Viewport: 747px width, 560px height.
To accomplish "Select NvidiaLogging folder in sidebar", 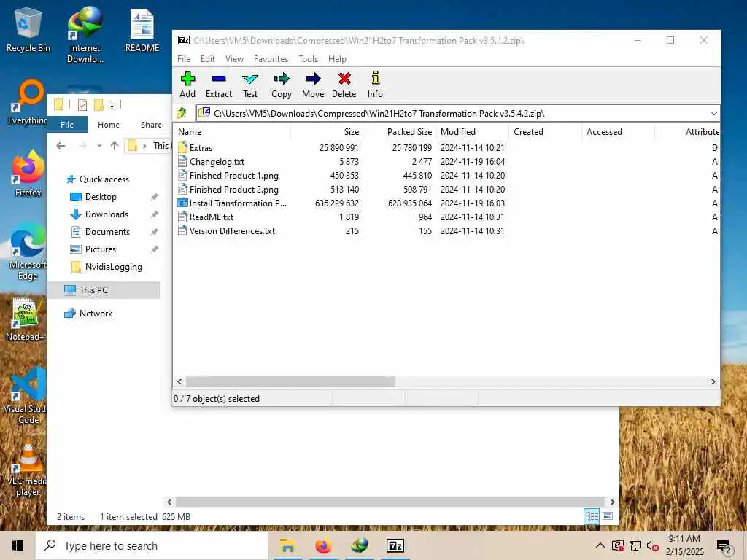I will (x=113, y=267).
